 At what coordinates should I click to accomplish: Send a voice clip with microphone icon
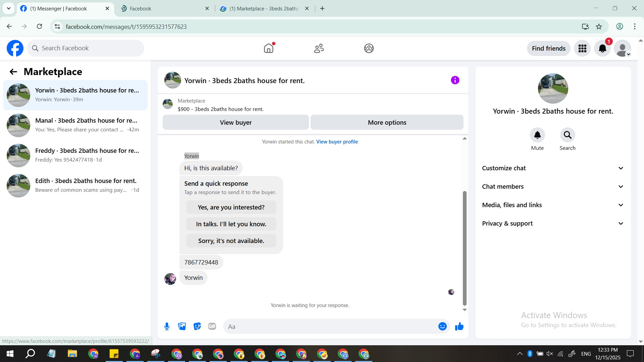pos(167,326)
